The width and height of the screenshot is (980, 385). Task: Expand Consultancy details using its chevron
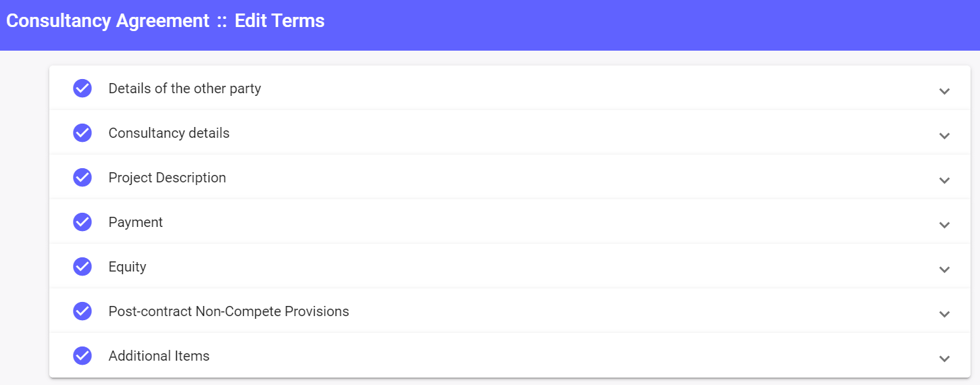click(944, 135)
